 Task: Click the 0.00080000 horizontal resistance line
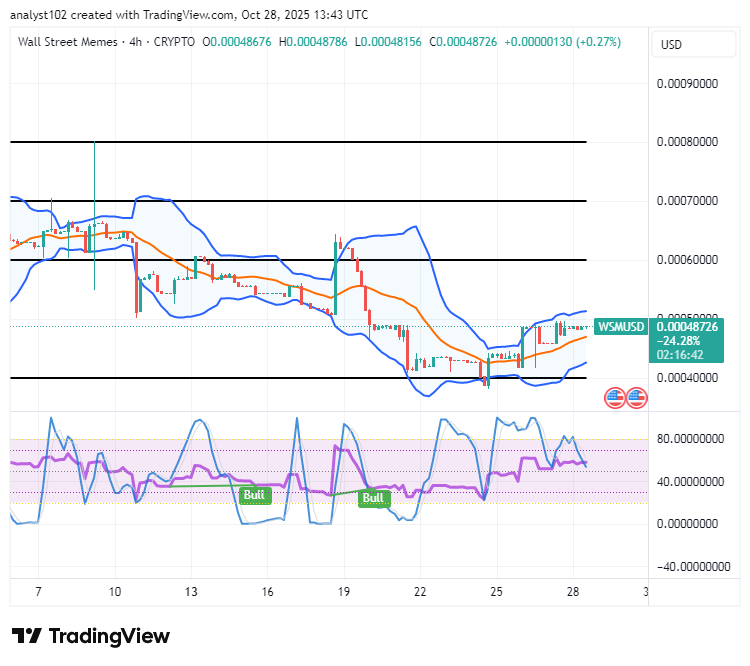[298, 142]
